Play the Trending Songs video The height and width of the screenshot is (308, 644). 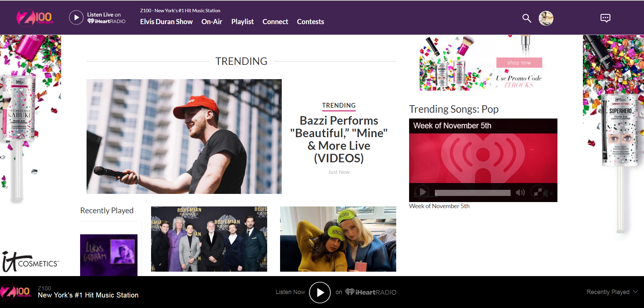click(423, 192)
